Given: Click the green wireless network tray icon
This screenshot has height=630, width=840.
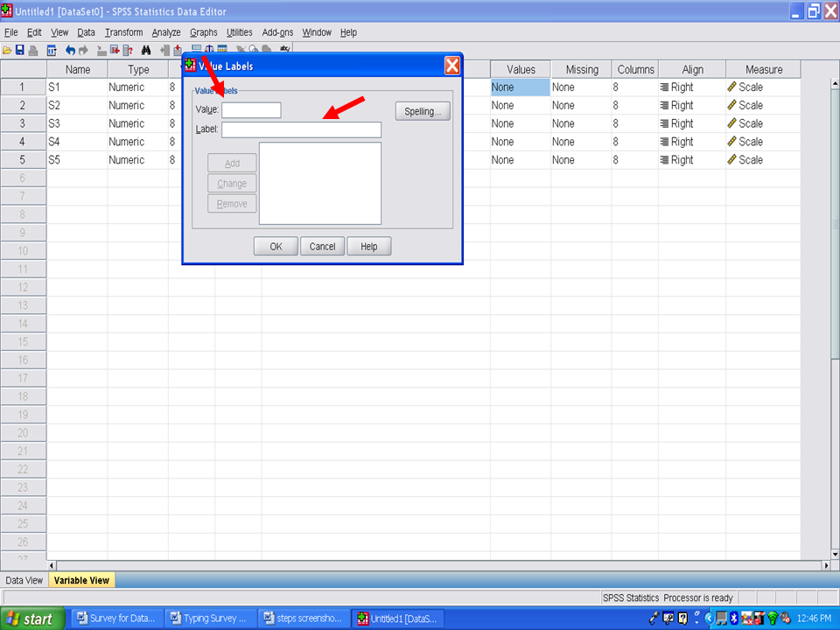Looking at the screenshot, I should 773,619.
